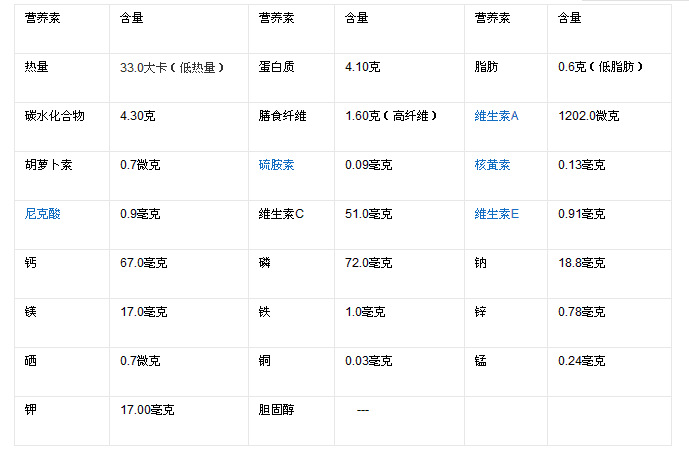Click the 1.60克（高纤维）value

391,116
